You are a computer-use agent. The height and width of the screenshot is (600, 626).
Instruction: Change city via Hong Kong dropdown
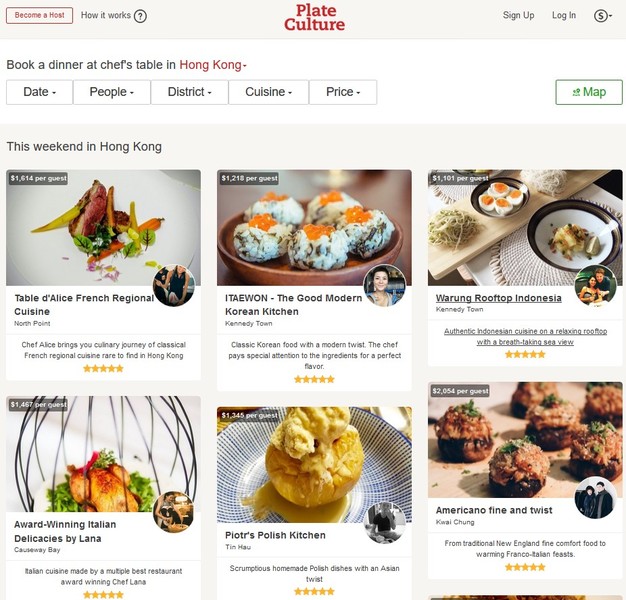pos(213,65)
